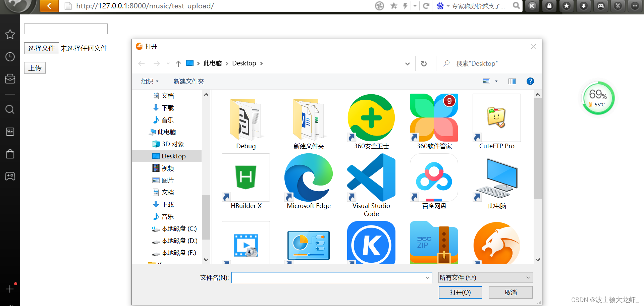Click the navigation tree scrollbar down arrow

[206, 260]
